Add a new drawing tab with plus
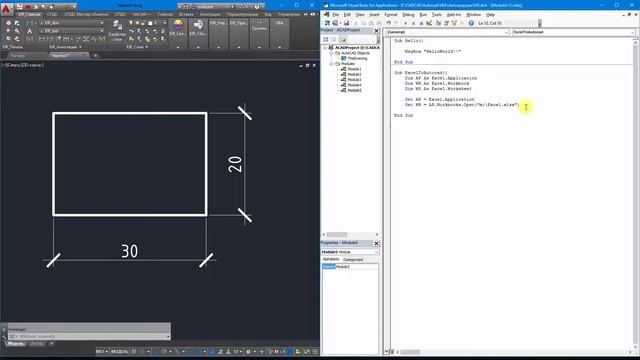The image size is (640, 360). [x=96, y=56]
